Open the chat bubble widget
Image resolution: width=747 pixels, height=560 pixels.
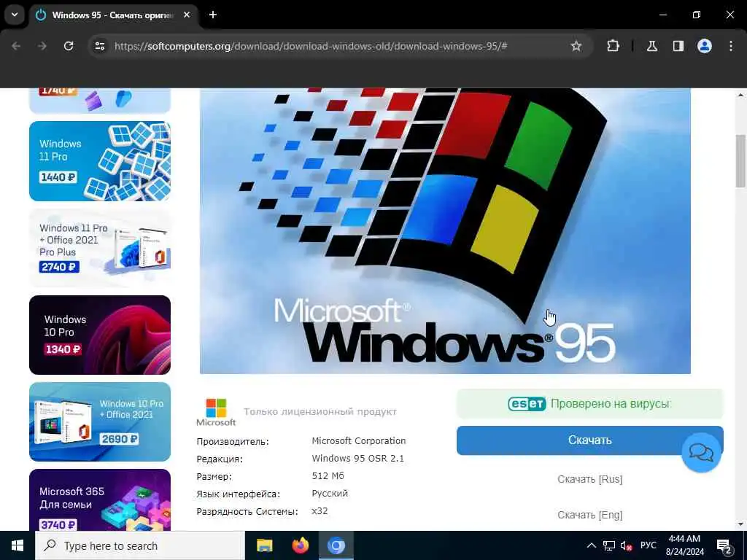tap(701, 452)
